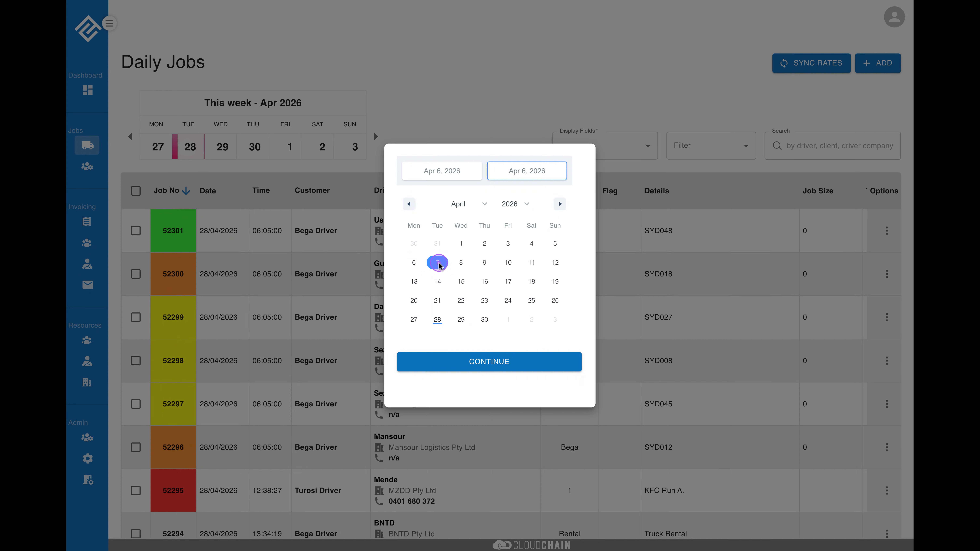Click phone number '0401 680 372'

tap(411, 502)
